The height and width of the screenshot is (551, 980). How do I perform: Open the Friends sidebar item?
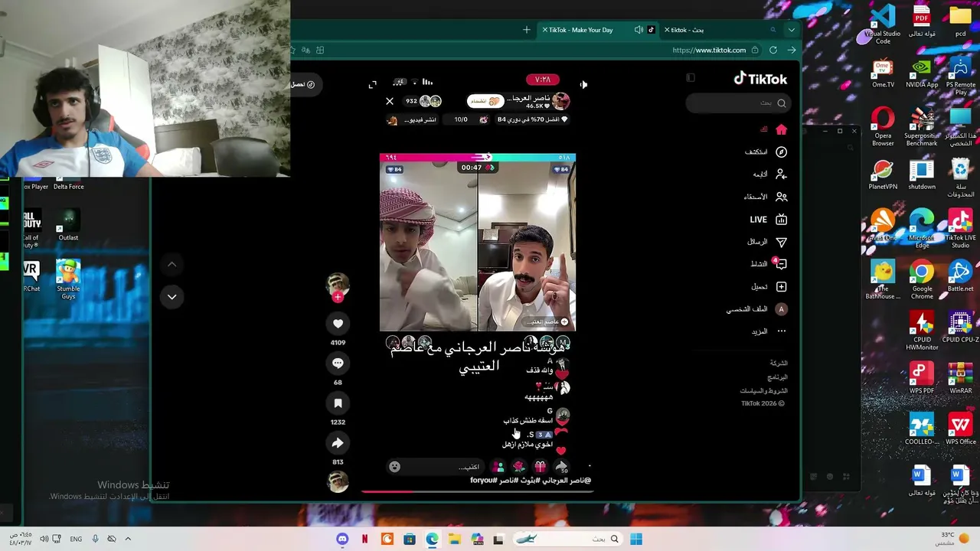766,197
